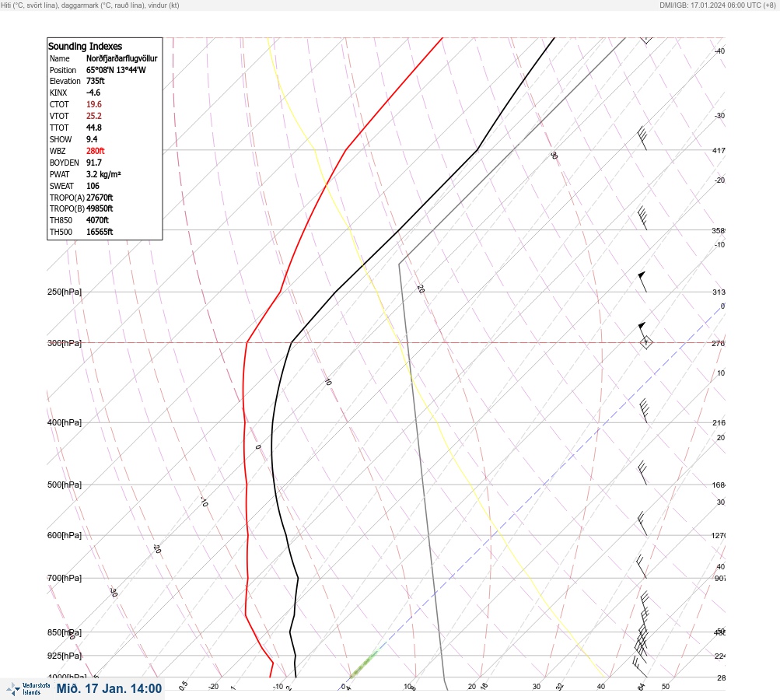Viewport: 780px width, 700px height.
Task: Click the CTOT value 19.6
Action: (x=94, y=104)
